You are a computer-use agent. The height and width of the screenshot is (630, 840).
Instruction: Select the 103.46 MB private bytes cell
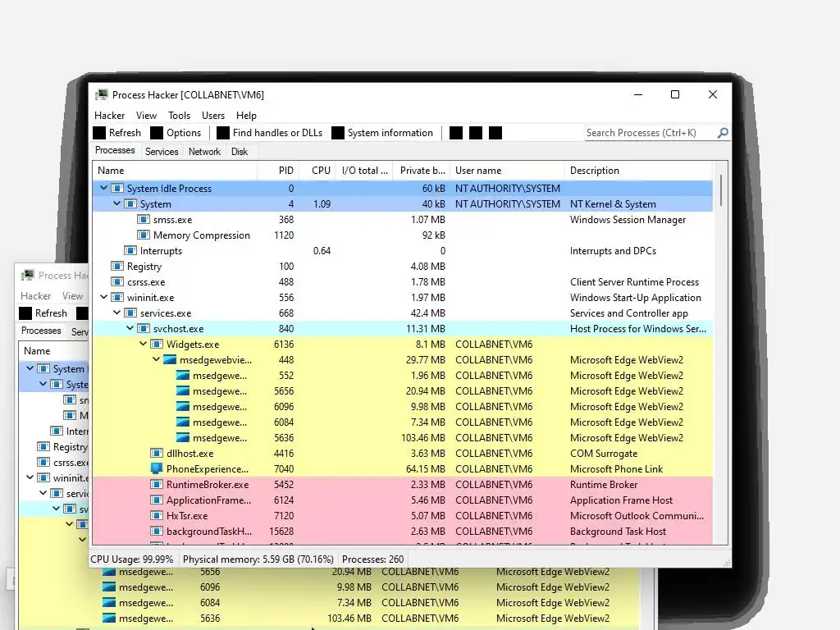click(x=423, y=438)
